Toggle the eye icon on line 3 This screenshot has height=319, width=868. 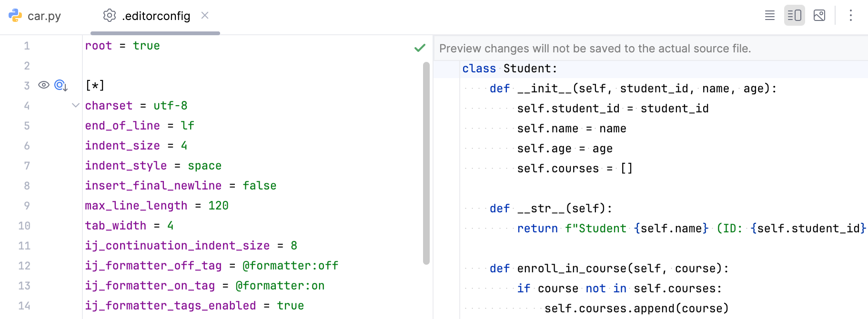44,85
